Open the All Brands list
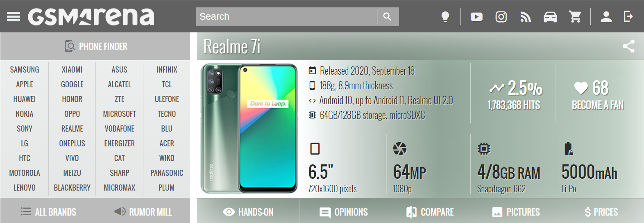The image size is (644, 223). click(48, 212)
